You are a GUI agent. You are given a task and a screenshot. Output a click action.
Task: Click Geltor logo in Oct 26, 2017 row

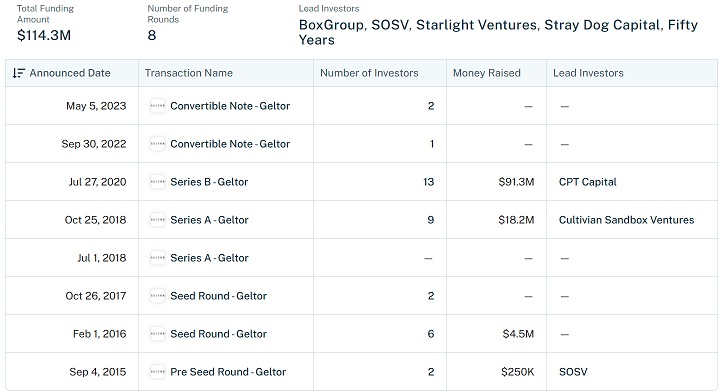click(x=158, y=296)
